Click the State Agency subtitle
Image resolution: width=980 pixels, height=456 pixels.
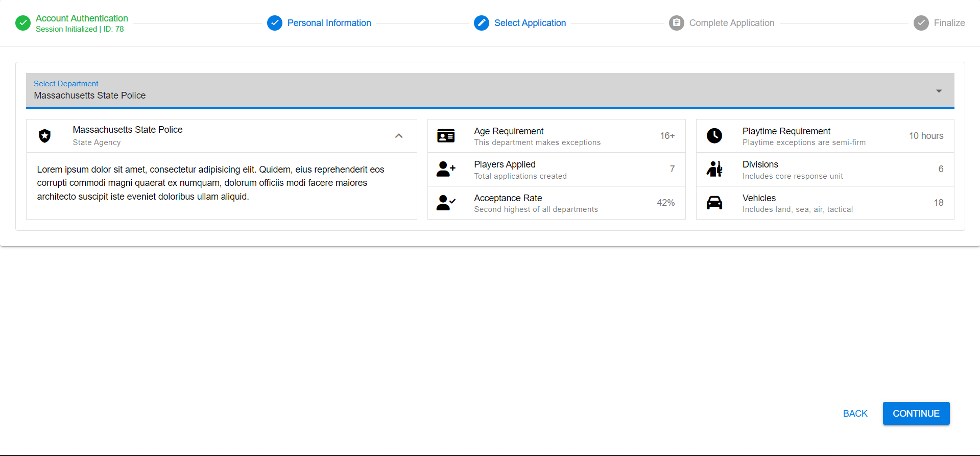97,142
